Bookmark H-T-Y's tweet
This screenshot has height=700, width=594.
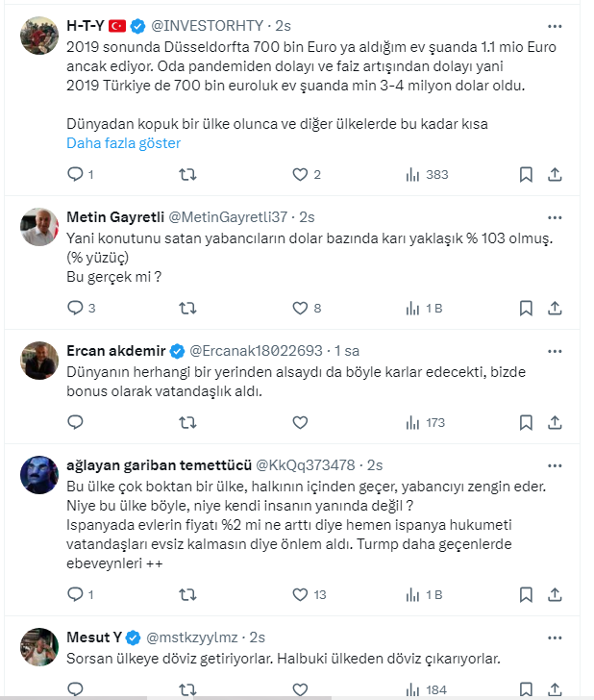[x=526, y=175]
